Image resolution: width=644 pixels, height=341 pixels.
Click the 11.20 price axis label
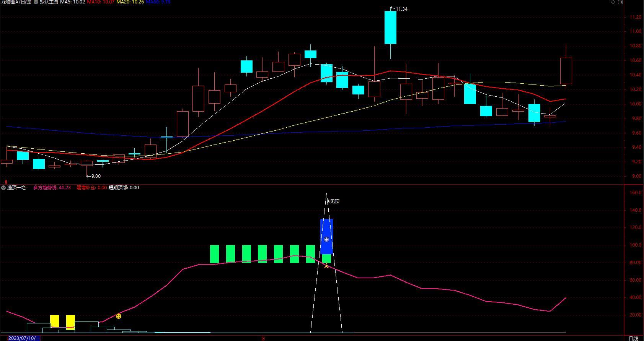[635, 17]
